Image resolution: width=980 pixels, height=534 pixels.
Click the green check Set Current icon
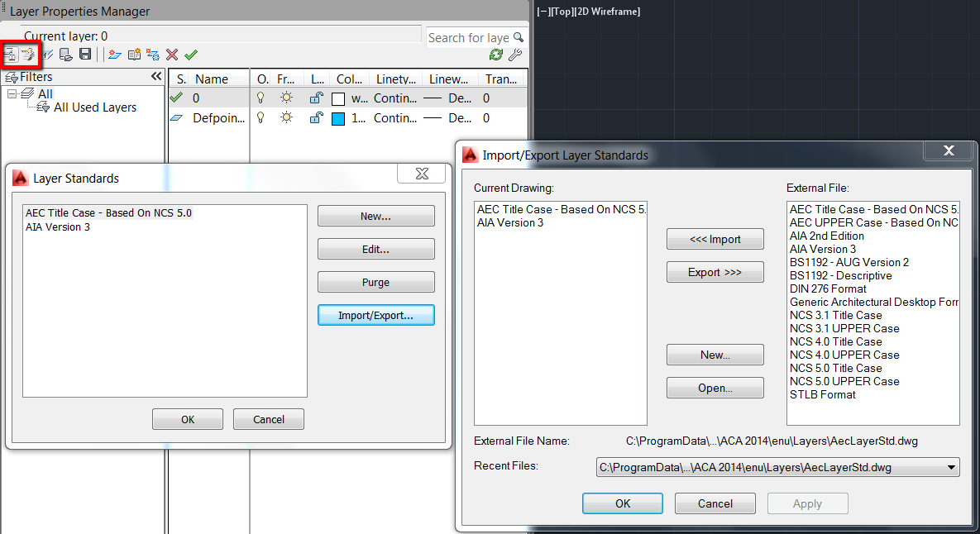tap(191, 55)
